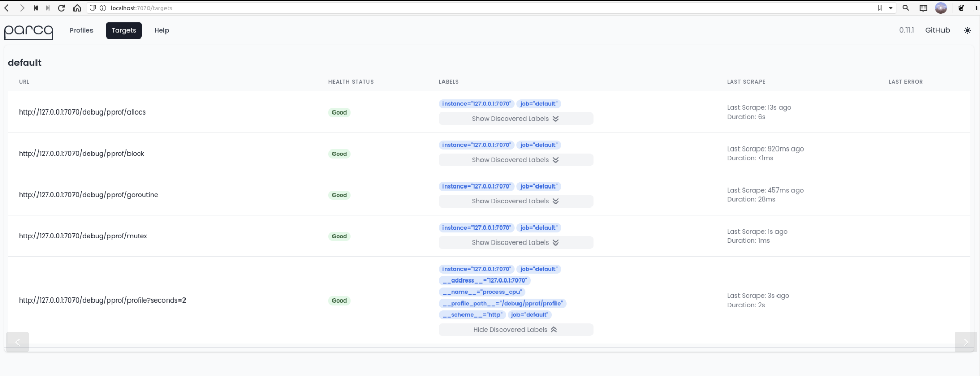Open the browser home page
Viewport: 980px width, 376px height.
click(x=77, y=8)
